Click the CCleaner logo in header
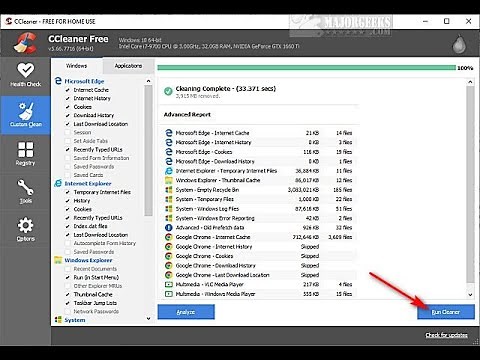 click(25, 43)
